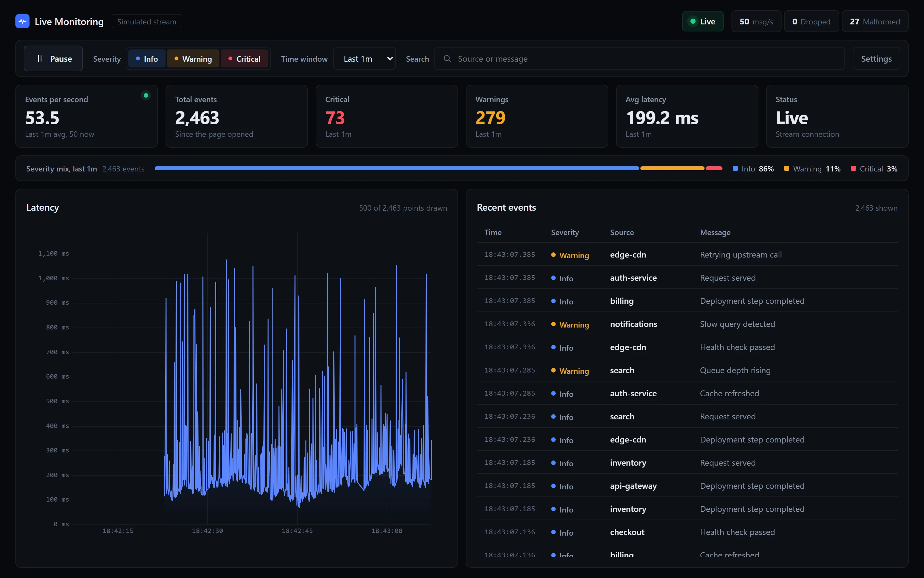Image resolution: width=924 pixels, height=578 pixels.
Task: Click the 27 Malformed counter
Action: click(875, 22)
